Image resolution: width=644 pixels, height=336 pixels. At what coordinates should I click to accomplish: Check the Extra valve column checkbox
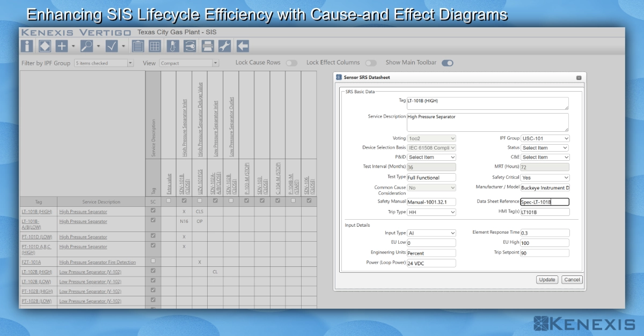[x=169, y=201]
